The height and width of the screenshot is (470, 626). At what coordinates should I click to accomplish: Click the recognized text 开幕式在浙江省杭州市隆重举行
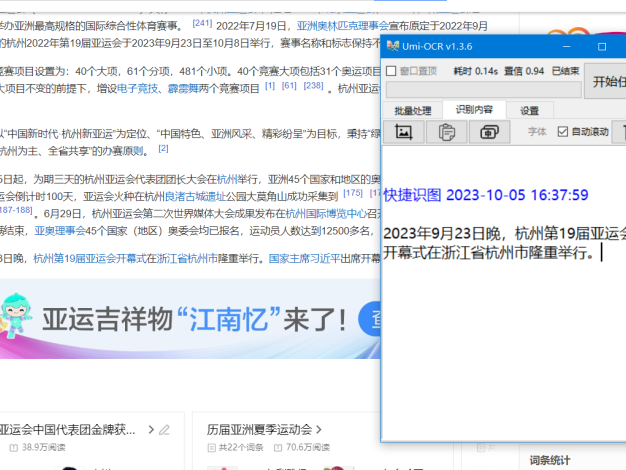coord(489,252)
